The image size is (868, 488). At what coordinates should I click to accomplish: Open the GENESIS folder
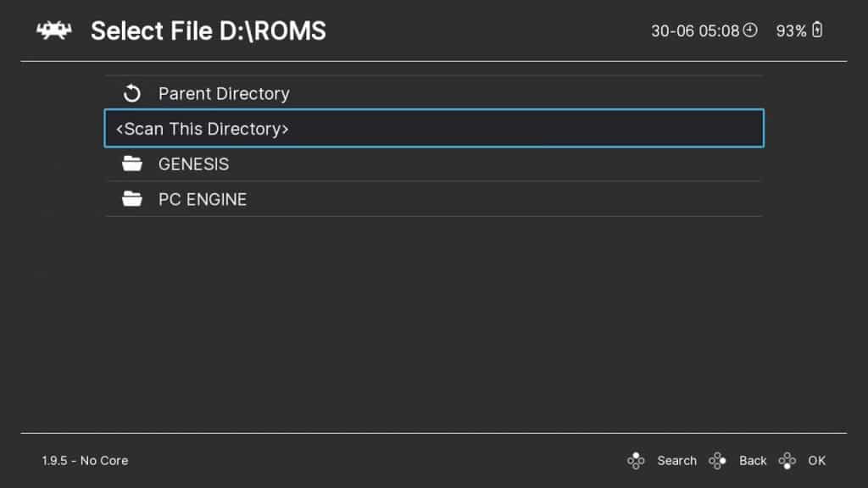pyautogui.click(x=434, y=164)
